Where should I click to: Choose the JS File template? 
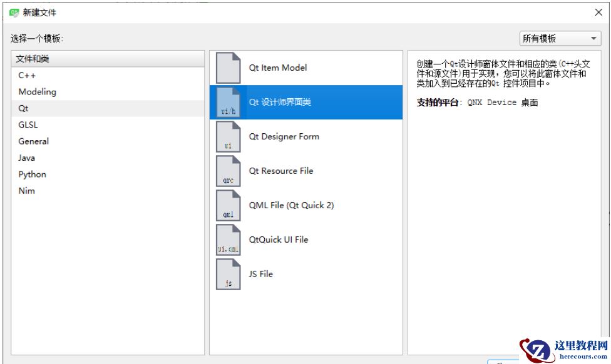click(306, 274)
